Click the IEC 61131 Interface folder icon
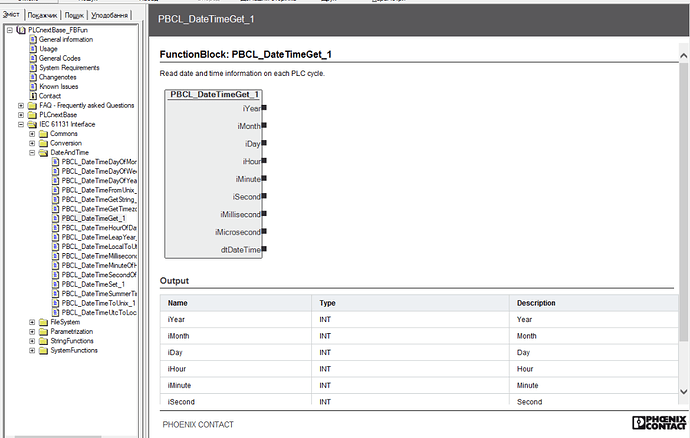 coord(32,125)
